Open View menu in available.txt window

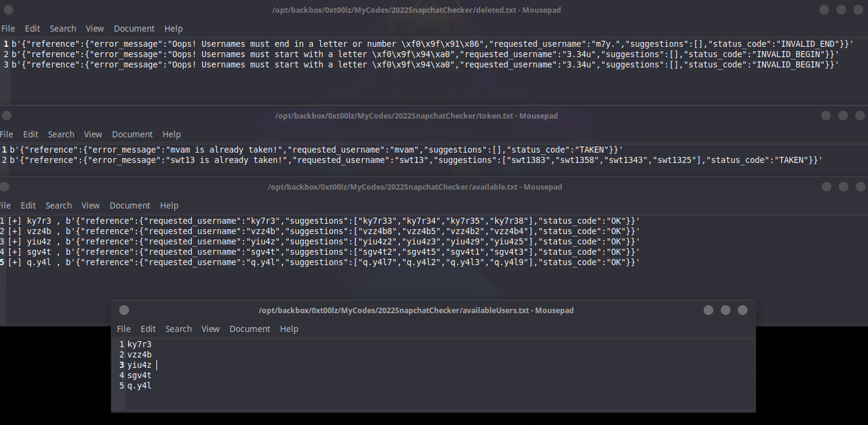pyautogui.click(x=90, y=206)
